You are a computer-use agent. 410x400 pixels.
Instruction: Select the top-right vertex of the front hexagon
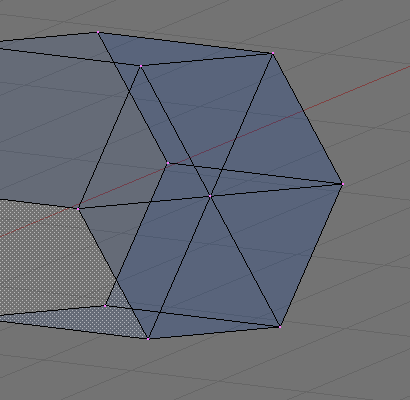tap(273, 53)
